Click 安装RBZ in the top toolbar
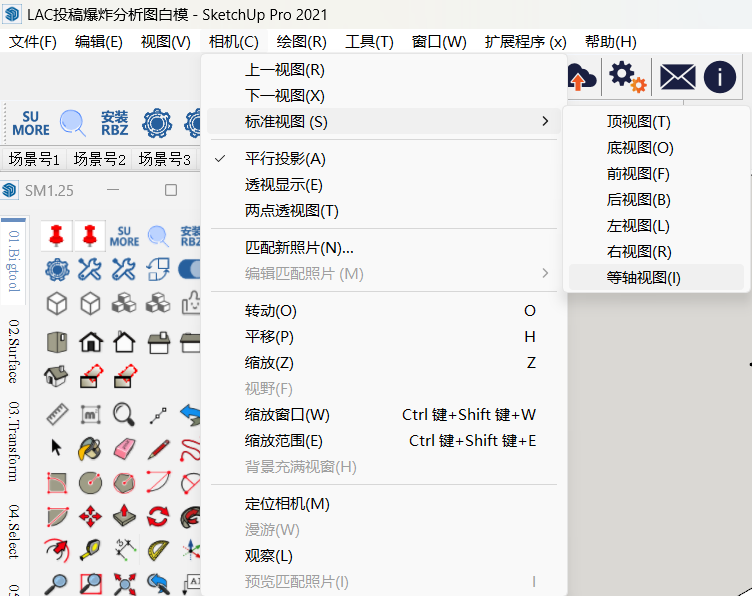 pyautogui.click(x=115, y=123)
